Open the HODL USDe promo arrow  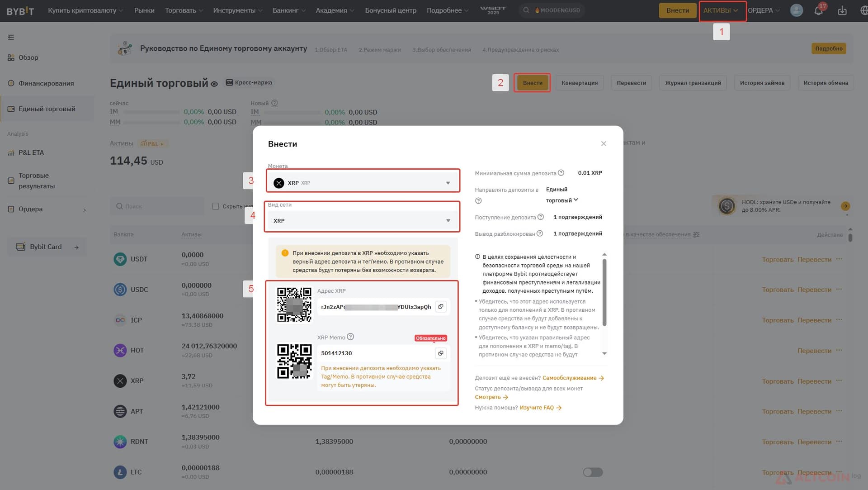tap(845, 206)
